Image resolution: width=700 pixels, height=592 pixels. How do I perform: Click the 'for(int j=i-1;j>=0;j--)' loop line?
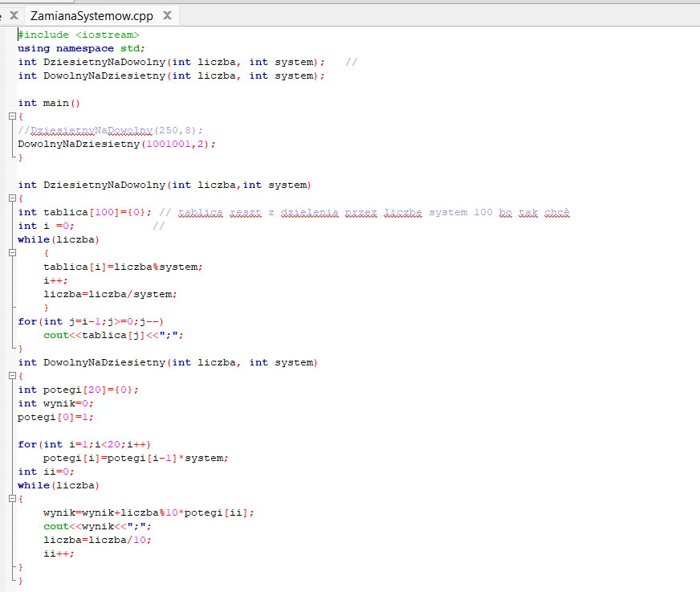[x=91, y=321]
